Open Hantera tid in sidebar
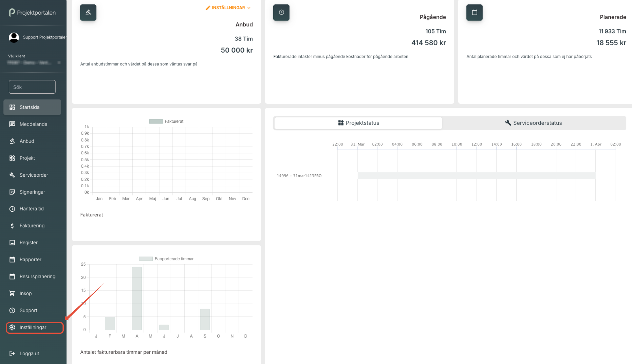This screenshot has width=632, height=364. coord(31,209)
